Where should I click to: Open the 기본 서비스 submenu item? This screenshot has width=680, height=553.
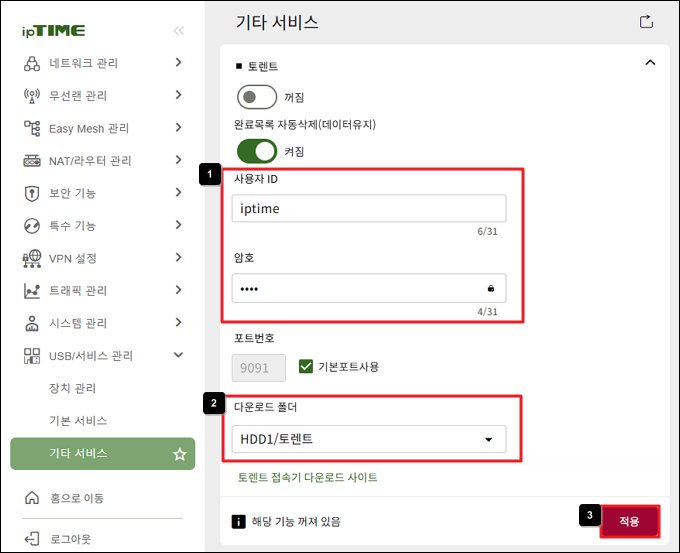tap(78, 421)
